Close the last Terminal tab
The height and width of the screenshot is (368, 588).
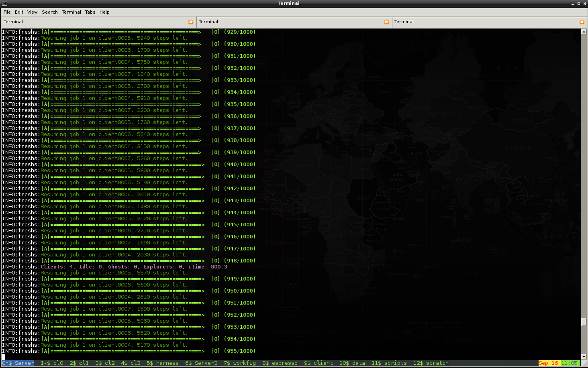pyautogui.click(x=582, y=22)
